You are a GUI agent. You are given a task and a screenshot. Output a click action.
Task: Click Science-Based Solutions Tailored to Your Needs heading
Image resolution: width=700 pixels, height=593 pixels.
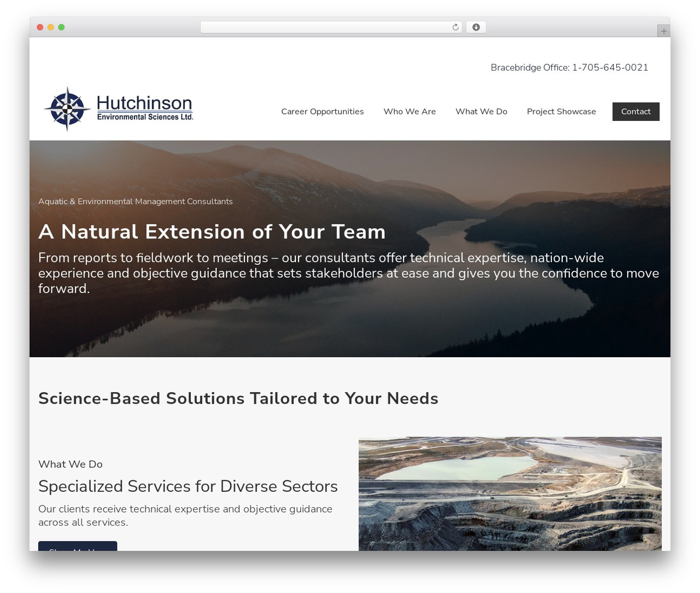click(238, 398)
